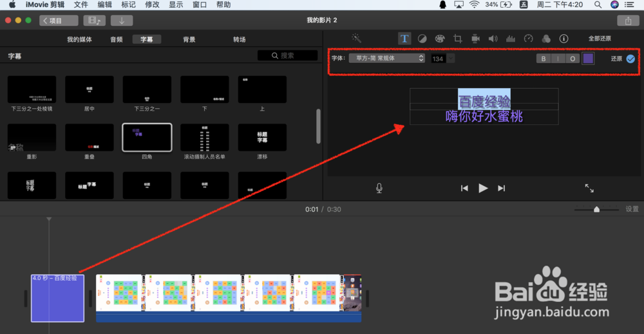Switch to 字幕 titles tab
This screenshot has width=644, height=334.
coord(147,39)
